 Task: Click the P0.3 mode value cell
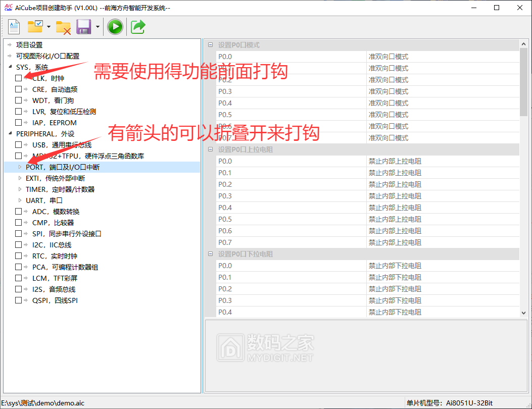(x=442, y=91)
